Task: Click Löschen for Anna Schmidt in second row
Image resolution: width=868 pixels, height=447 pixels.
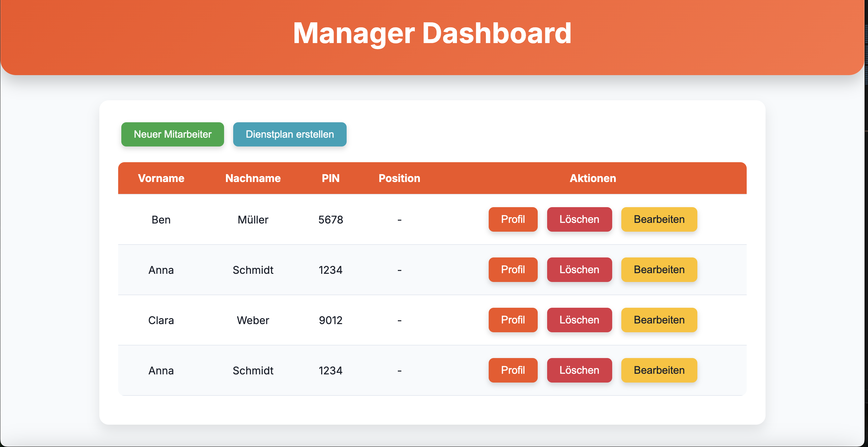Action: tap(579, 270)
